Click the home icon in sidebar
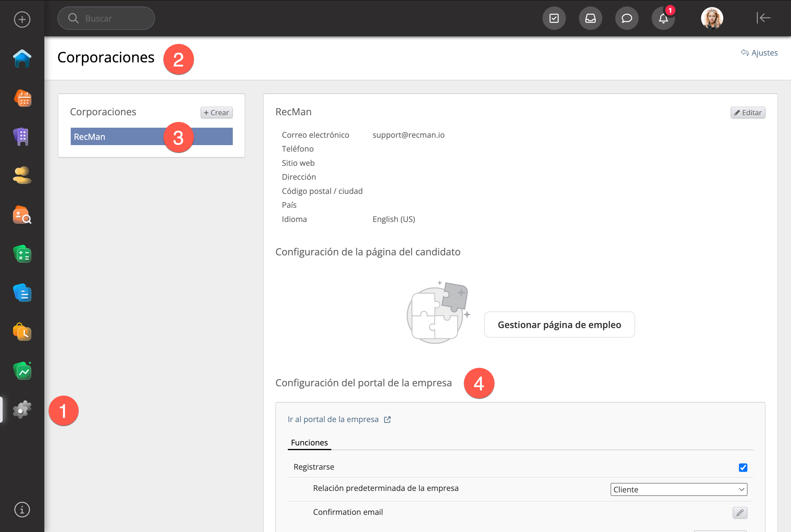This screenshot has height=532, width=791. 22,58
